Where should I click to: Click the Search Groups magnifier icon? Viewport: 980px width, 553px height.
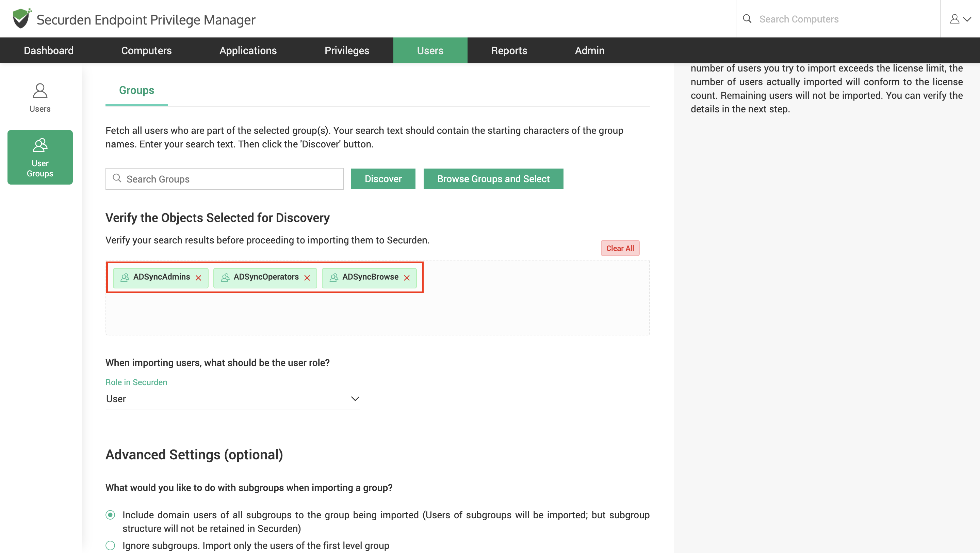click(x=117, y=178)
